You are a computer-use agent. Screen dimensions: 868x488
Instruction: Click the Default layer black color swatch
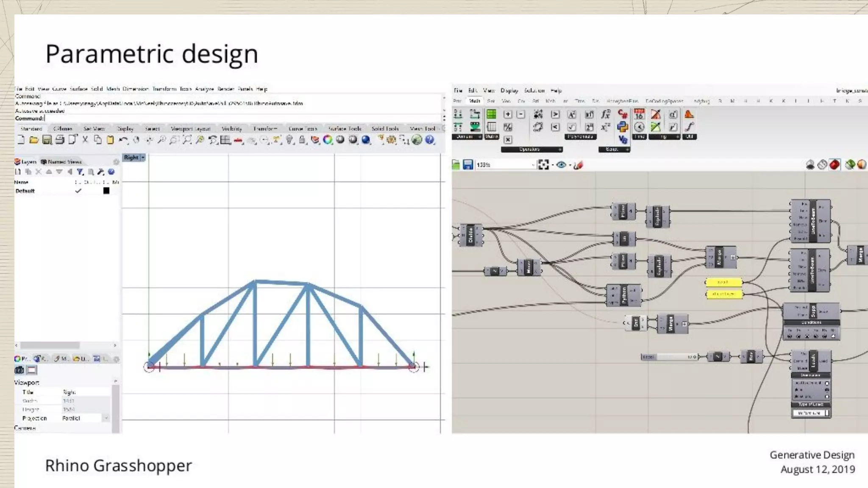pos(106,191)
